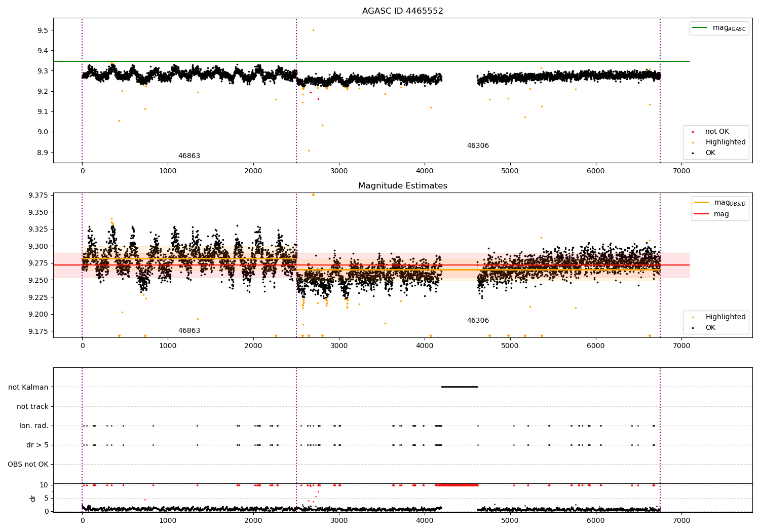Click the 9.0 tick label on top plot
The height and width of the screenshot is (532, 760).
[43, 132]
